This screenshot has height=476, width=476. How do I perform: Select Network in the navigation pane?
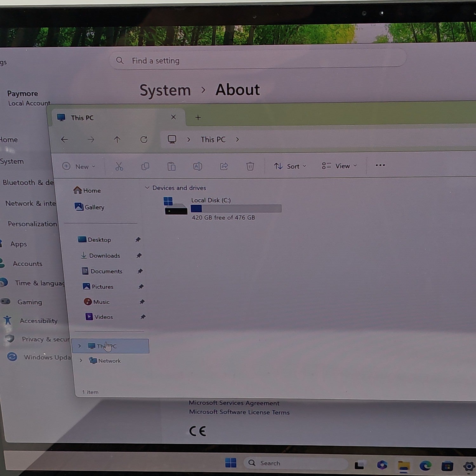pos(105,360)
